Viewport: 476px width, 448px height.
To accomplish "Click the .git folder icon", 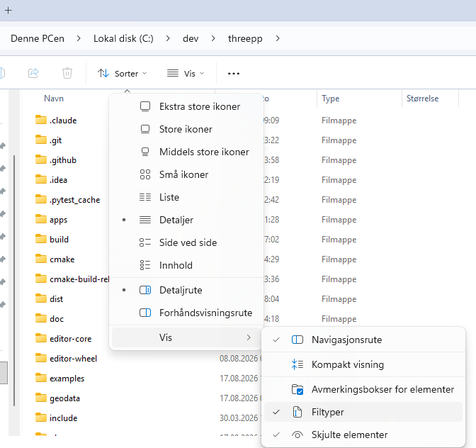I will click(x=41, y=140).
